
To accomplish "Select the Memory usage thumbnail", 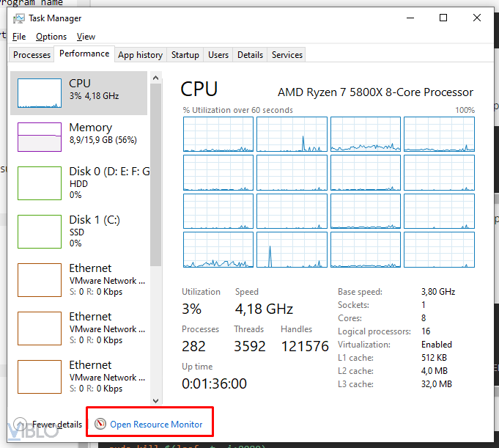I will [x=40, y=137].
